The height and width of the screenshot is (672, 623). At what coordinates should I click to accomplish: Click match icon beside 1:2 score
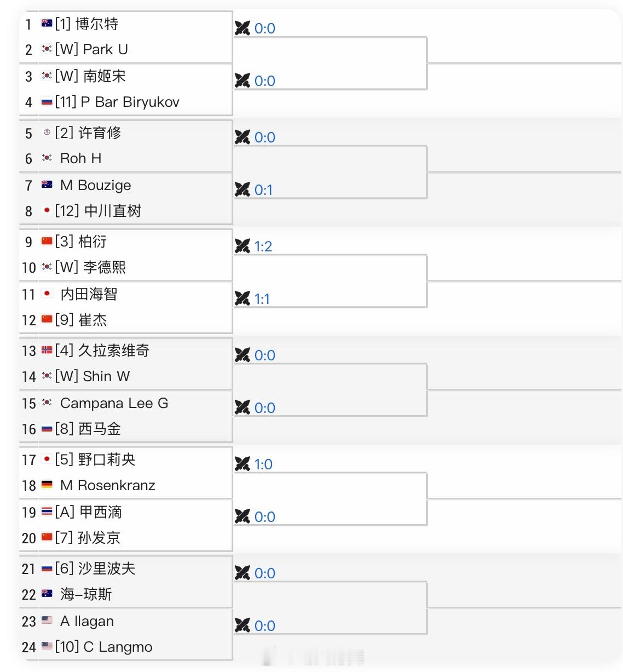242,246
